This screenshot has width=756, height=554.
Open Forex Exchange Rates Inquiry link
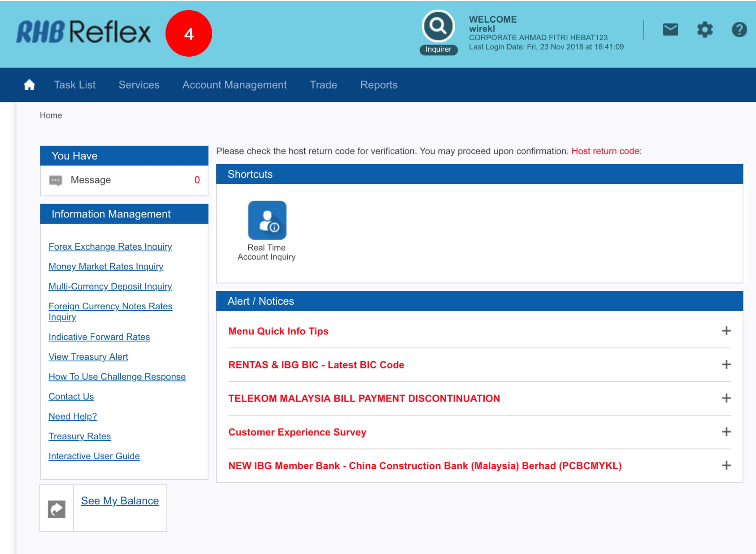point(110,247)
